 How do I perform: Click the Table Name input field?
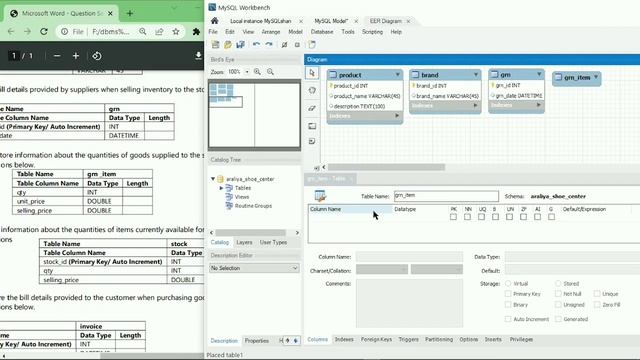click(446, 196)
